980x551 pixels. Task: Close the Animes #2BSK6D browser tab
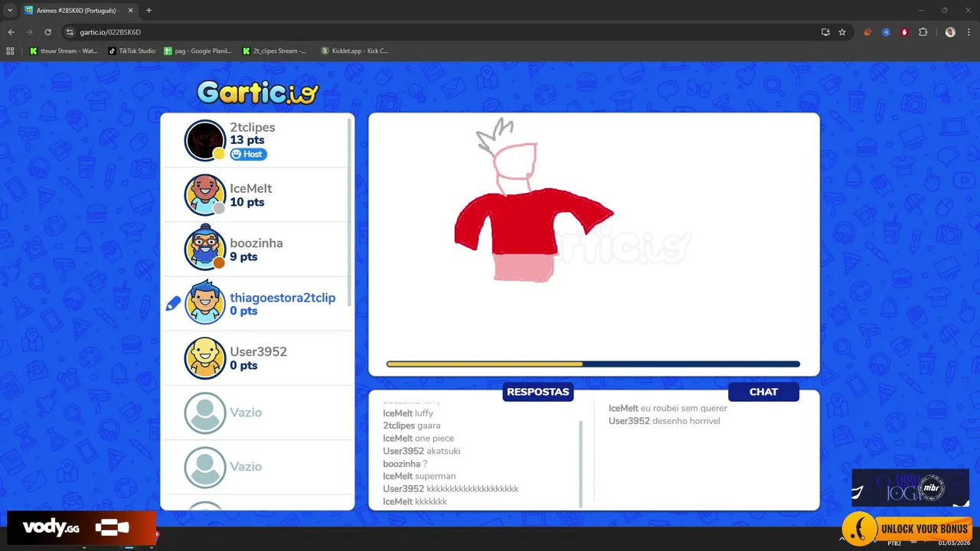[130, 11]
